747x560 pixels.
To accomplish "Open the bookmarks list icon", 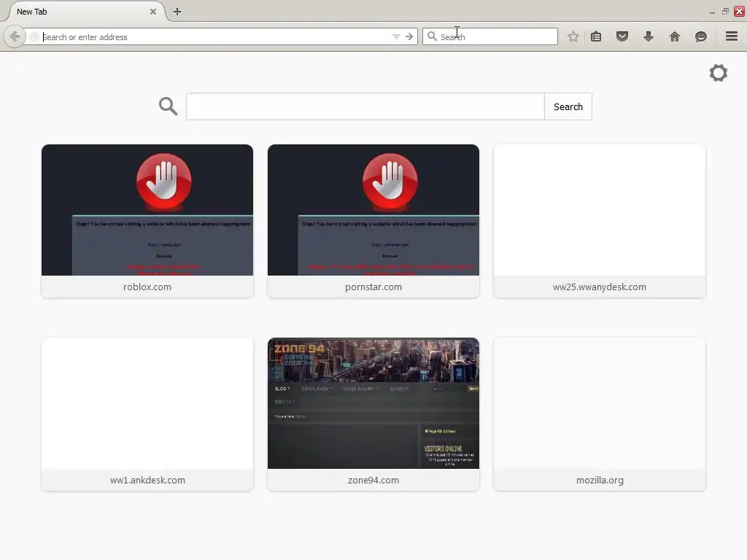I will 596,36.
